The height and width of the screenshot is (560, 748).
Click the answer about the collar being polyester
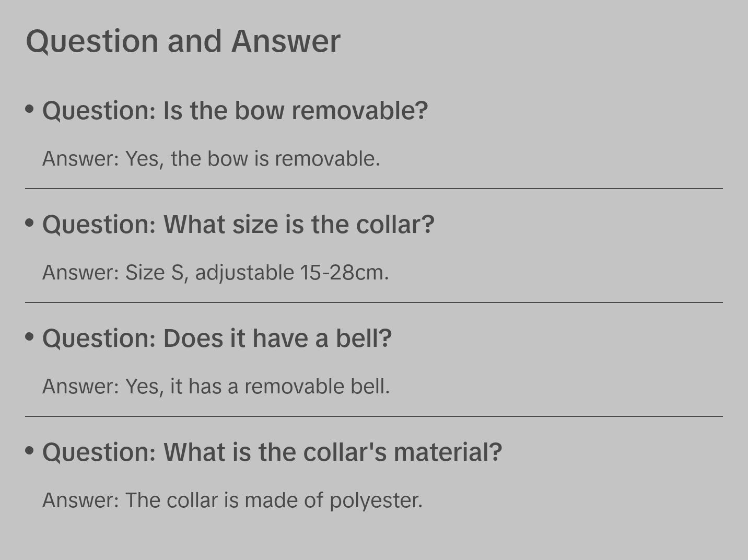coord(232,500)
